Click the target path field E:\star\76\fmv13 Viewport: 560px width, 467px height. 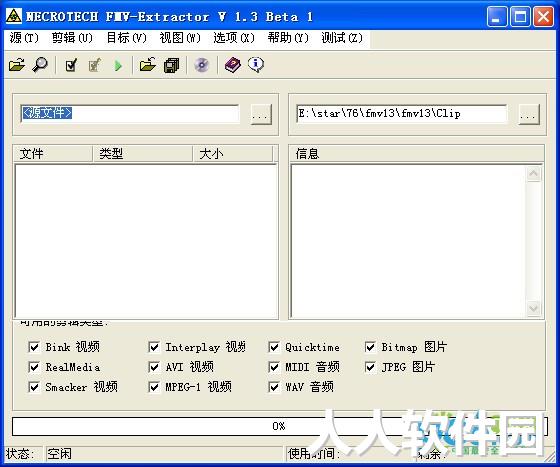pyautogui.click(x=401, y=114)
